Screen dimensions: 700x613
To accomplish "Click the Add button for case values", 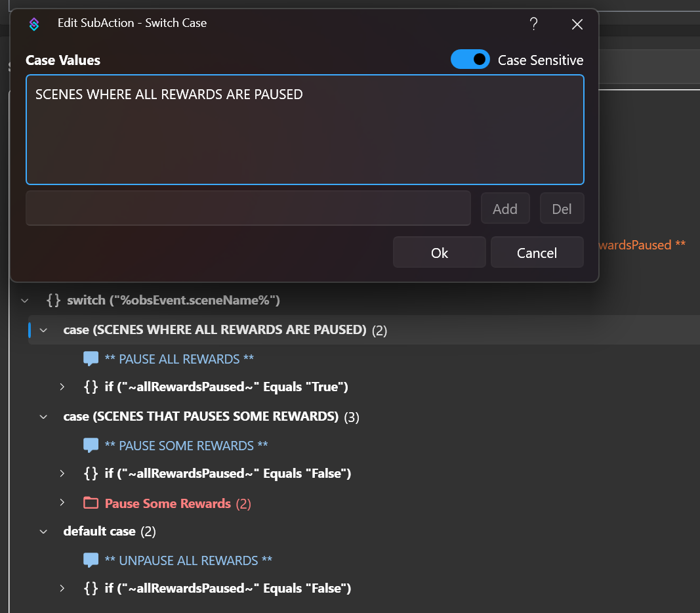I will (x=504, y=209).
